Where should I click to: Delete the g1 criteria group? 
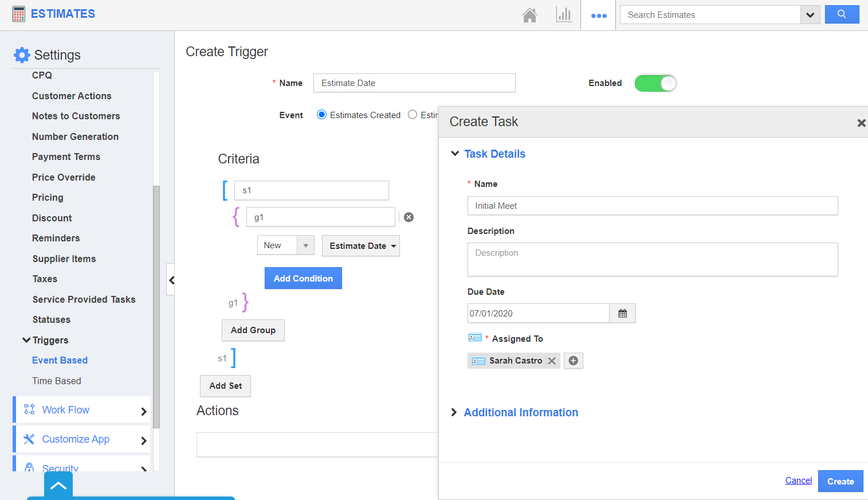tap(409, 217)
